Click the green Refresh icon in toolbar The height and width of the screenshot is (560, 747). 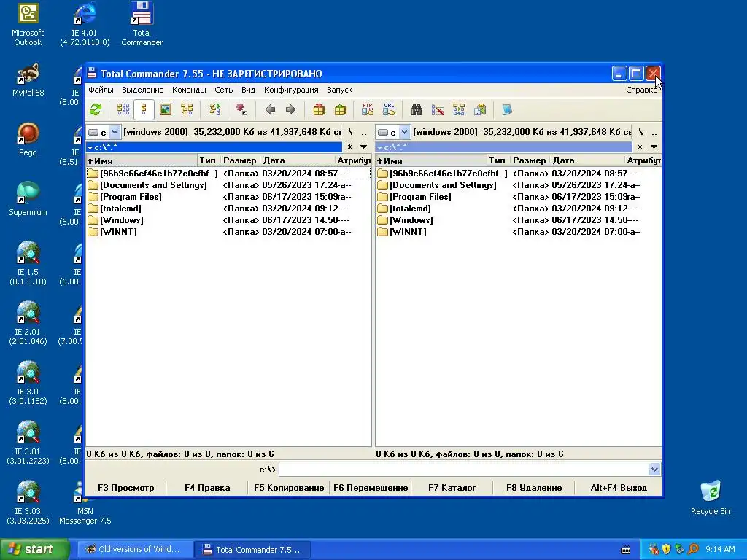(x=96, y=110)
